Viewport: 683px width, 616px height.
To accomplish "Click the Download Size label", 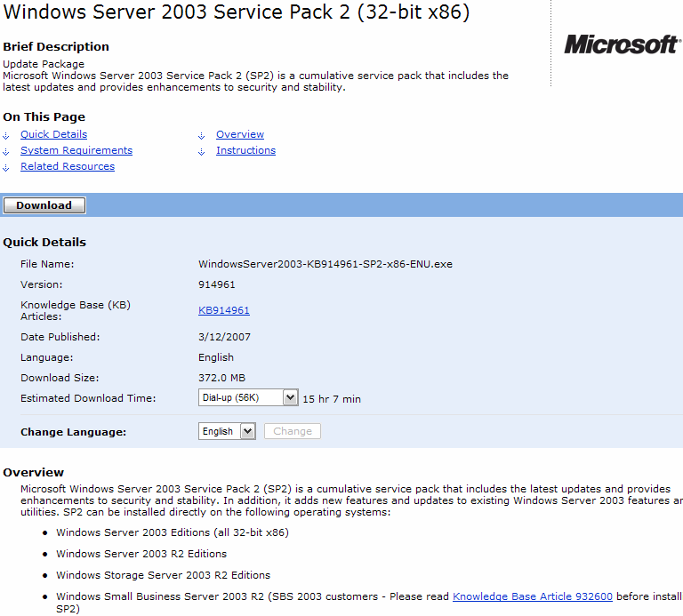I will (x=60, y=378).
